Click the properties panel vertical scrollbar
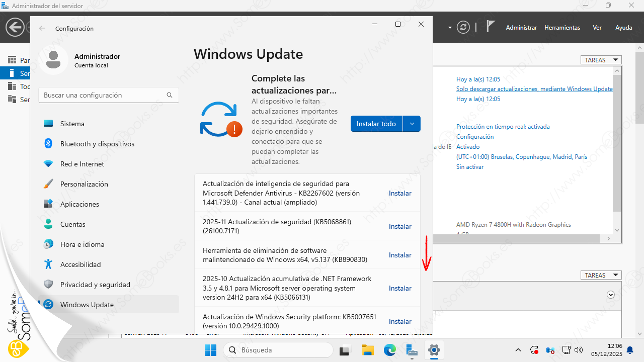The image size is (644, 362). tap(617, 141)
